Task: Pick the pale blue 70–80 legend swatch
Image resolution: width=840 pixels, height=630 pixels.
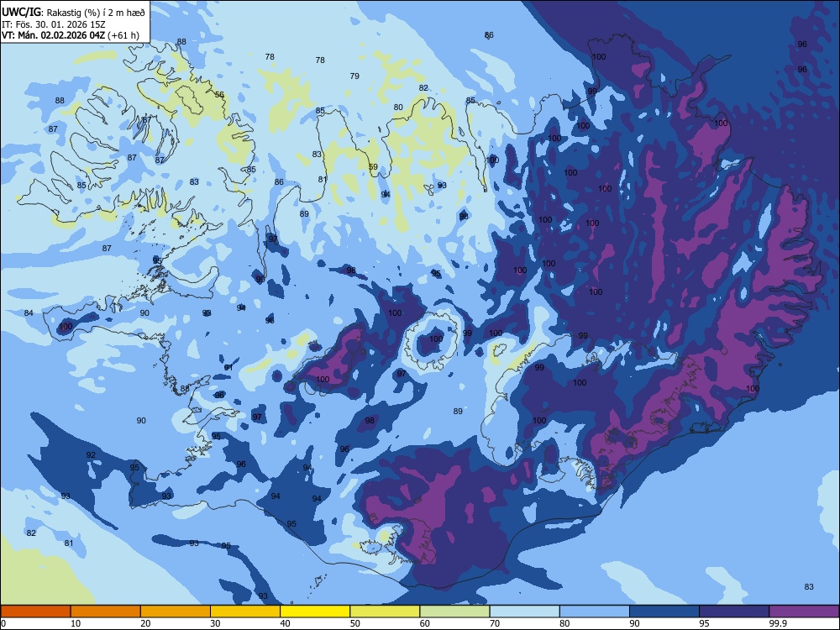Action: coord(524,612)
